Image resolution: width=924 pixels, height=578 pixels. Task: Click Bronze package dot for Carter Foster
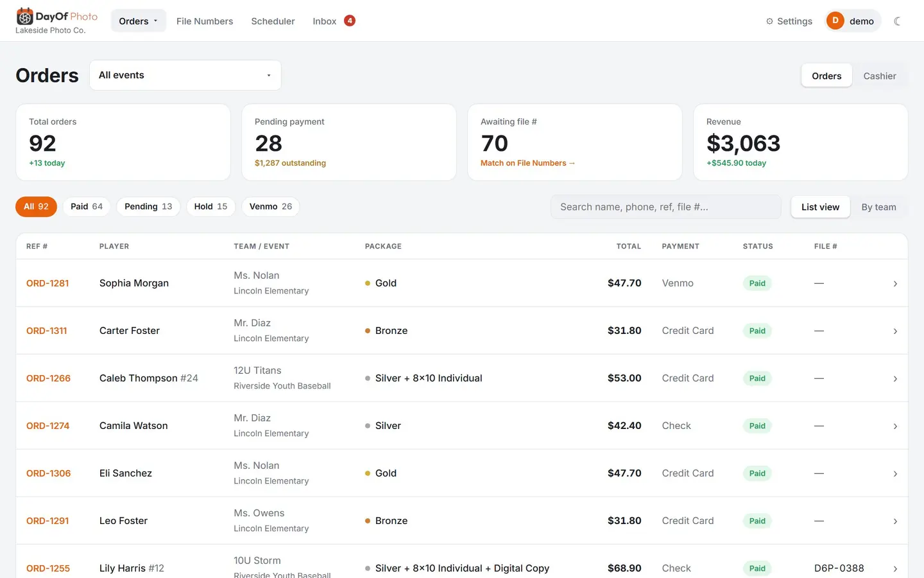[368, 331]
